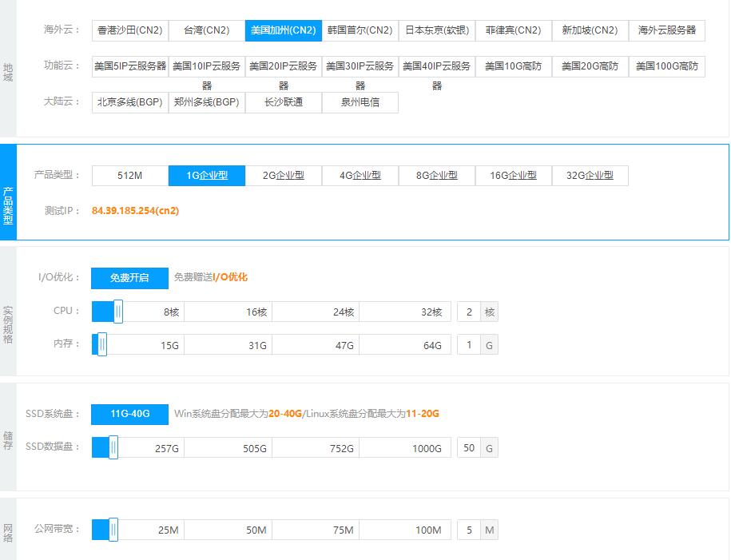Select 新加坡(CN2) region button
731x560 pixels.
(x=590, y=30)
